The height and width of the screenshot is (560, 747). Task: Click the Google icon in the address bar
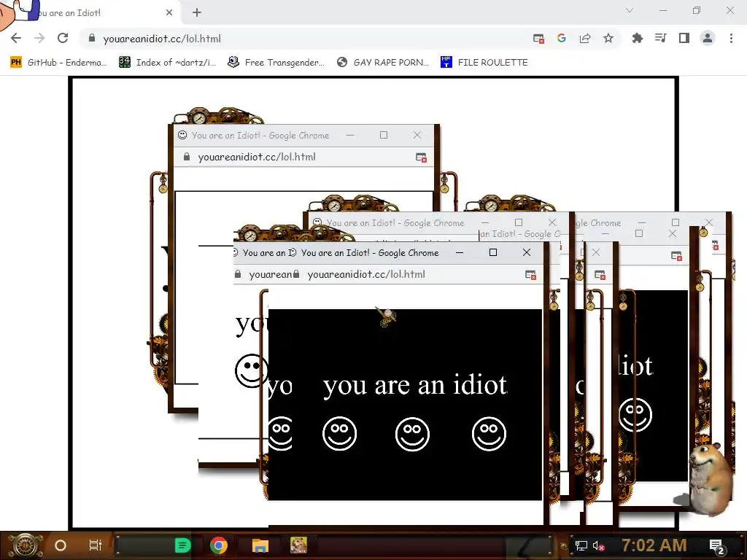562,38
